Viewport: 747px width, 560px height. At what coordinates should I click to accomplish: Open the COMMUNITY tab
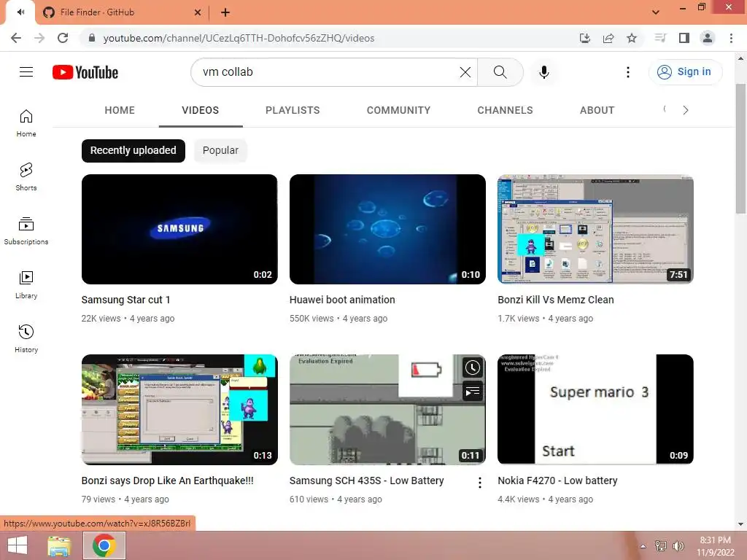point(398,110)
